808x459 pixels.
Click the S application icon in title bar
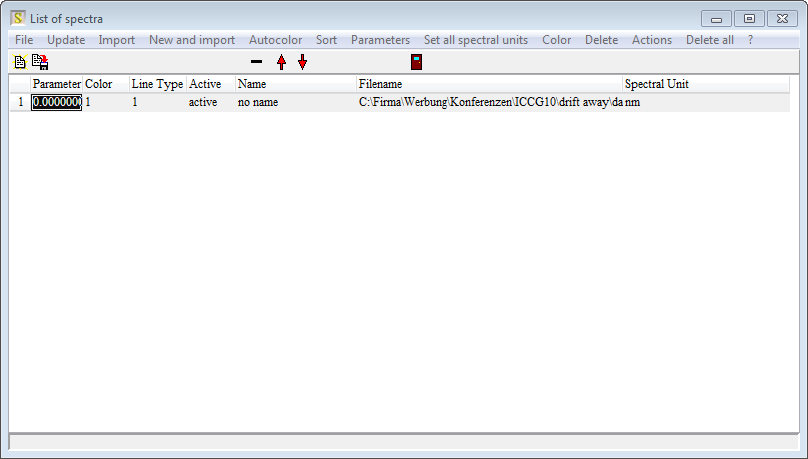[x=18, y=18]
